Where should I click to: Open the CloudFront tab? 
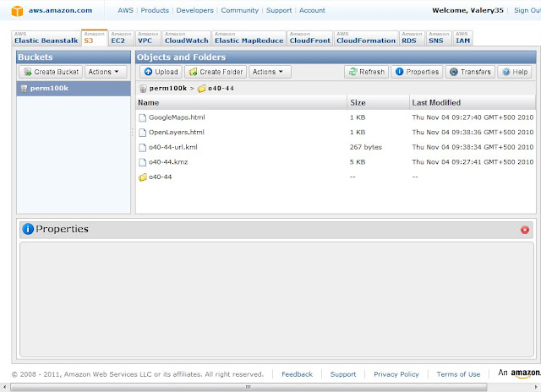point(310,38)
